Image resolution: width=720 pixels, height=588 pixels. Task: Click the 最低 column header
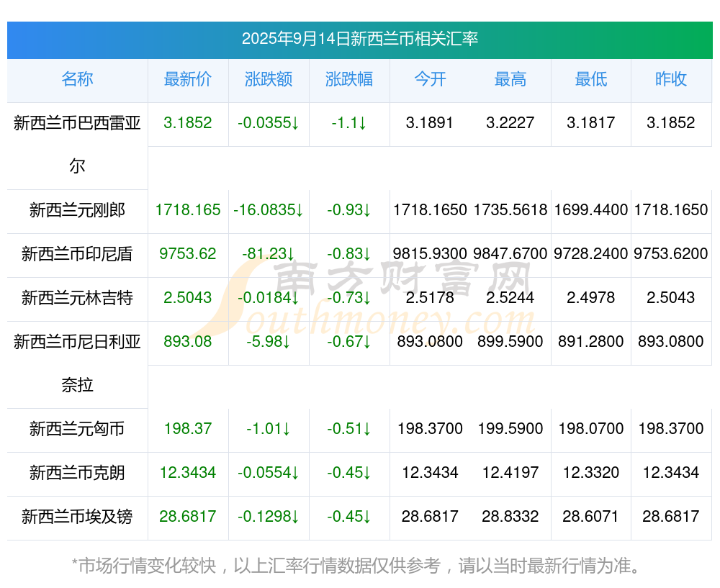(x=591, y=79)
